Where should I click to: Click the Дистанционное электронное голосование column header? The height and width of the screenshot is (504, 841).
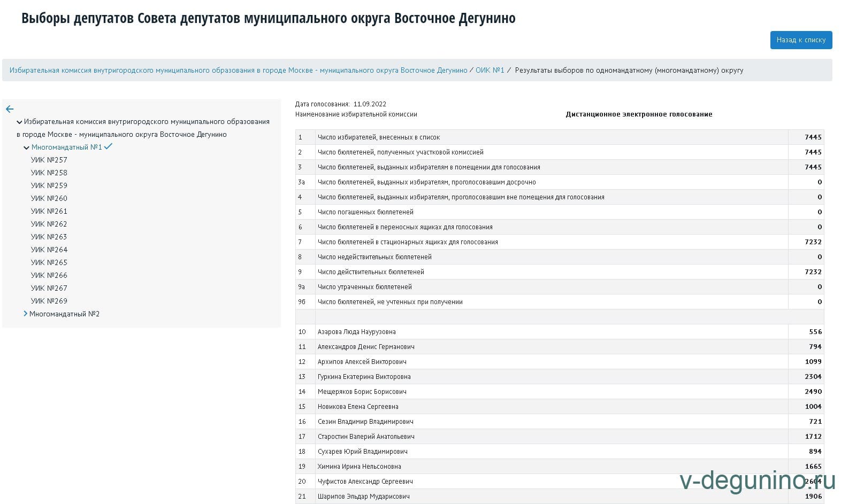point(639,114)
